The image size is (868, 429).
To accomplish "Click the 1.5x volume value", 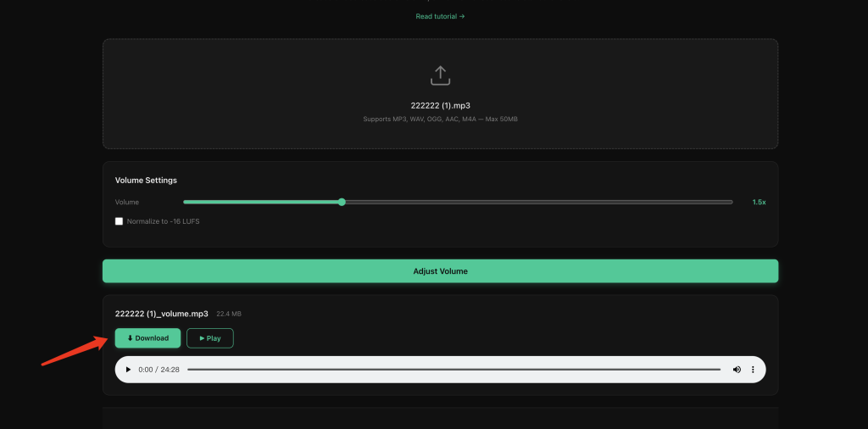I will coord(759,202).
